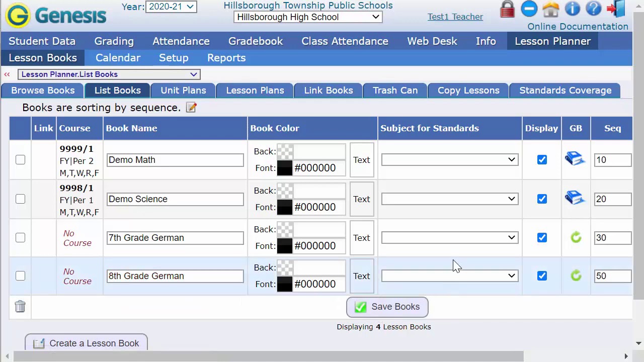This screenshot has width=644, height=362.
Task: Click the horizontal scrollbar at bottom
Action: [269, 356]
